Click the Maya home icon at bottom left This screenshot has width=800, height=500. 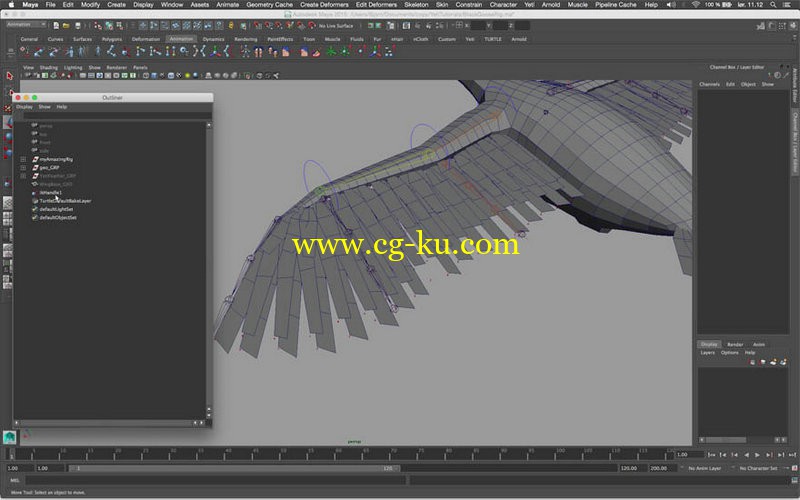click(10, 437)
